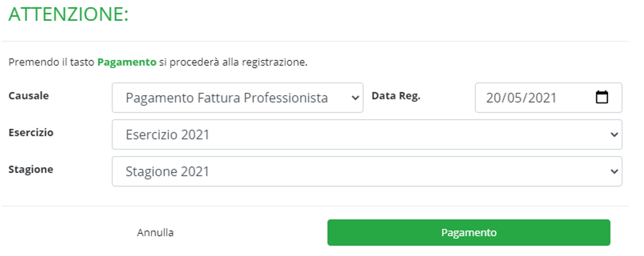Select the year '2021' in the date field
This screenshot has height=256, width=644.
541,98
